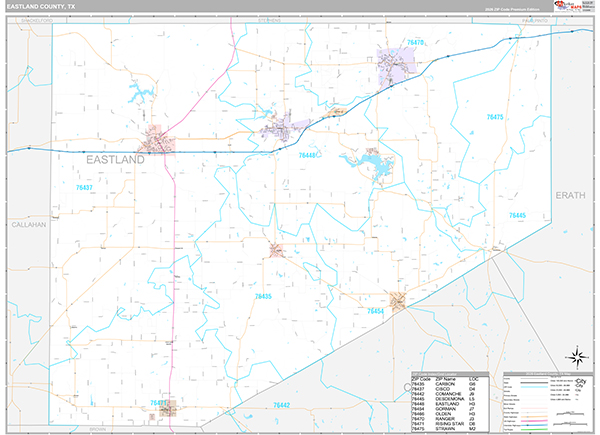
Task: Select the STRAWN row in the ZIP index
Action: pos(450,429)
